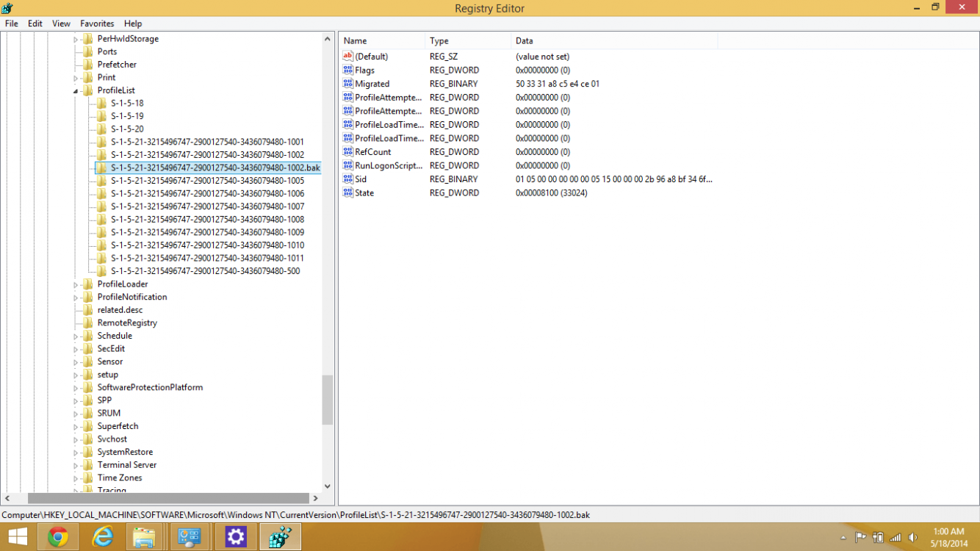The width and height of the screenshot is (980, 551).
Task: Expand the ProfileLoader key
Action: click(76, 284)
